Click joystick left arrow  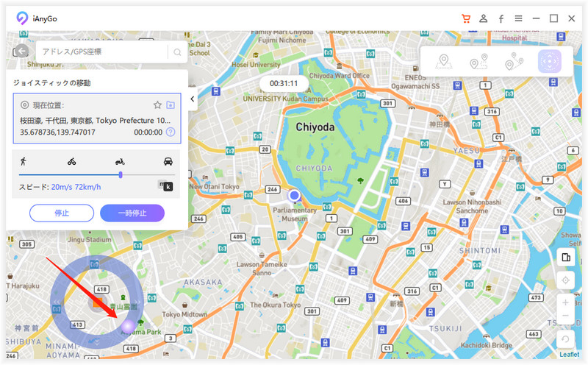pyautogui.click(x=57, y=302)
